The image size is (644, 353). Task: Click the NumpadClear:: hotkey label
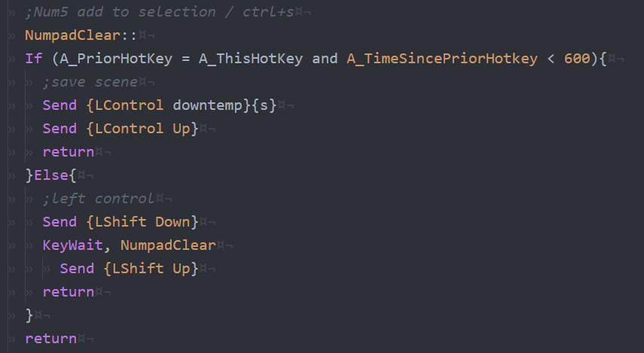[x=81, y=35]
